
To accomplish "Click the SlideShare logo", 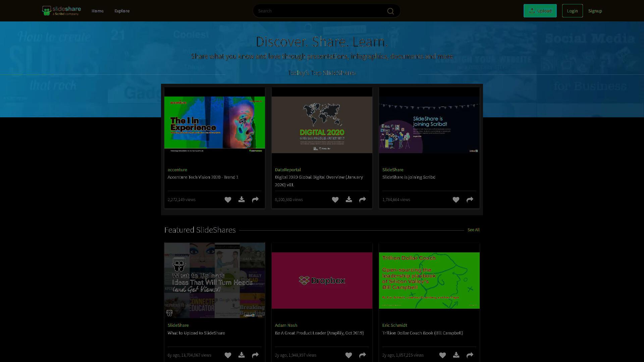I will pos(61,11).
